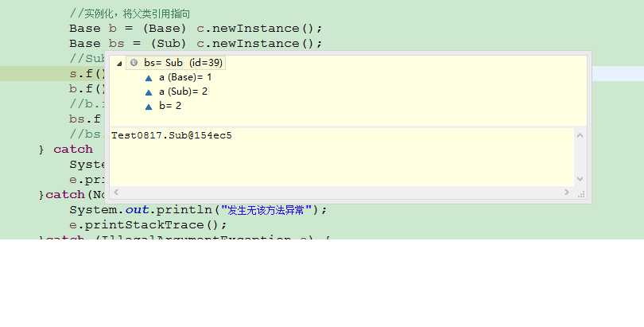Image resolution: width=644 pixels, height=327 pixels.
Task: Collapse the bs= Sub variable tree node
Action: tap(119, 64)
